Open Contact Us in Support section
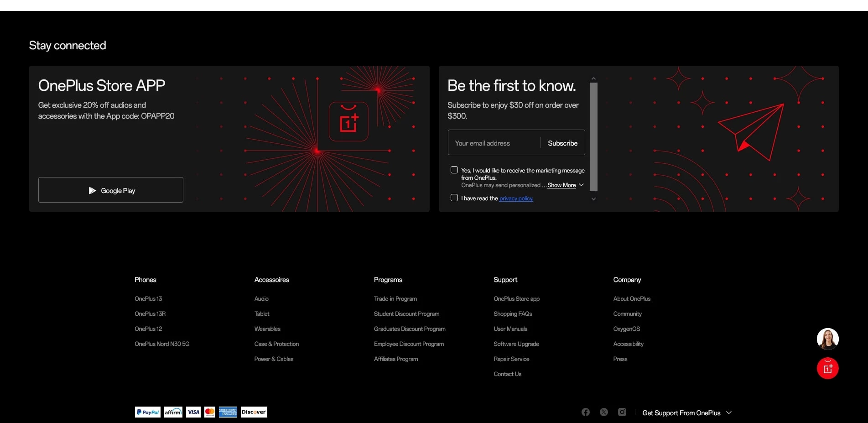Image resolution: width=868 pixels, height=423 pixels. 507,374
